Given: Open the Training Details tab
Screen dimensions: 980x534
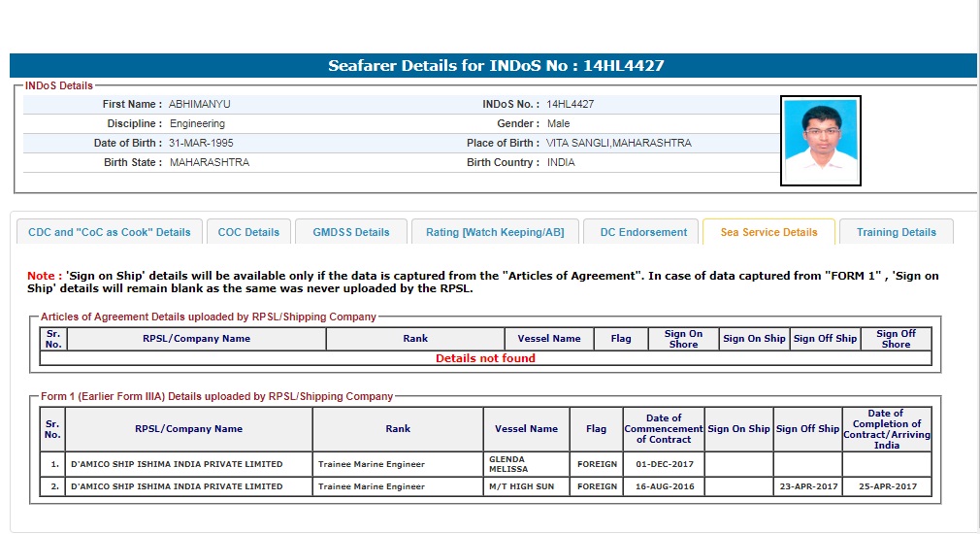Looking at the screenshot, I should coord(896,232).
